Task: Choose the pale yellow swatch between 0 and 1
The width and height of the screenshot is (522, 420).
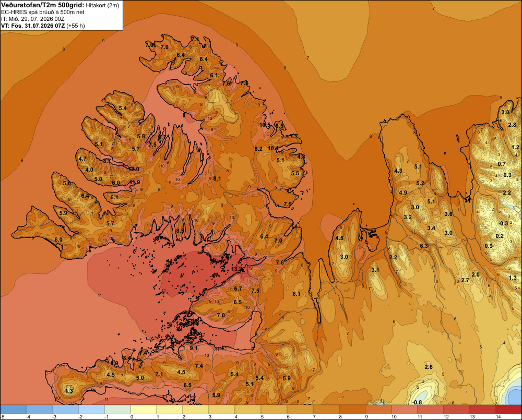Action: click(144, 409)
